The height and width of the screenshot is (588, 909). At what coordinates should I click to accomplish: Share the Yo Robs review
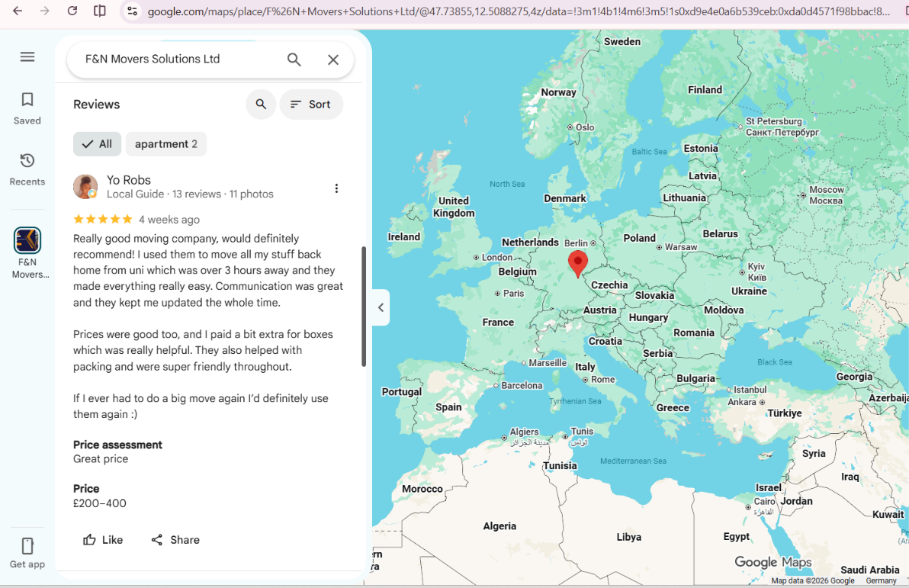tap(175, 540)
